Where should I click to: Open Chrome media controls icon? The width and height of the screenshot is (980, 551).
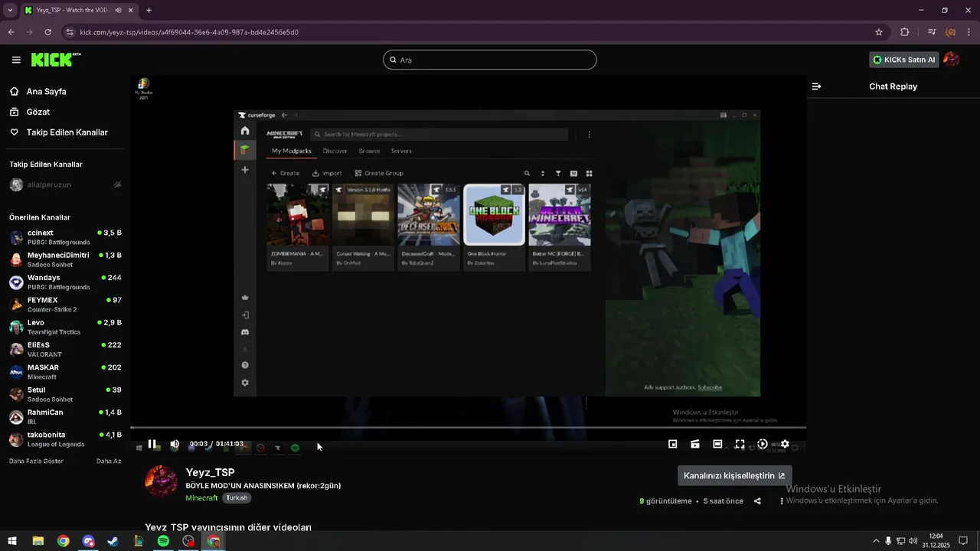coord(932,32)
